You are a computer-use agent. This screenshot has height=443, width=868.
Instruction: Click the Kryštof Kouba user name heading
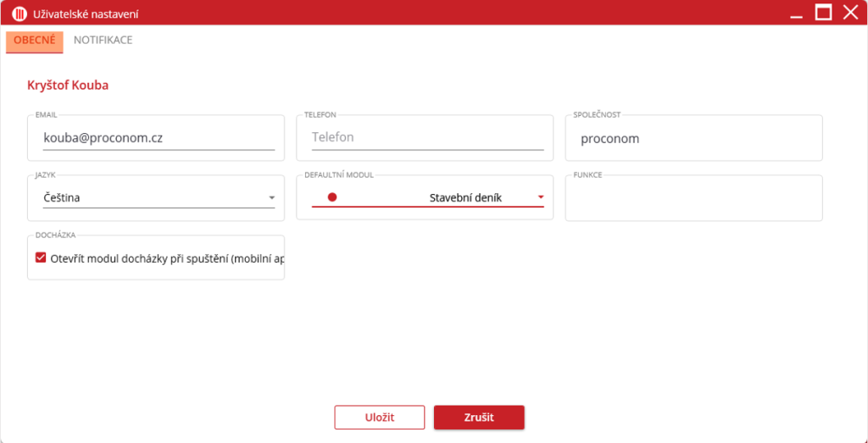pos(68,85)
